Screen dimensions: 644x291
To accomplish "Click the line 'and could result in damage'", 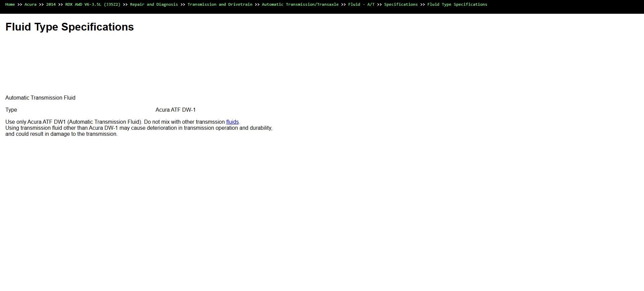I will [x=61, y=134].
